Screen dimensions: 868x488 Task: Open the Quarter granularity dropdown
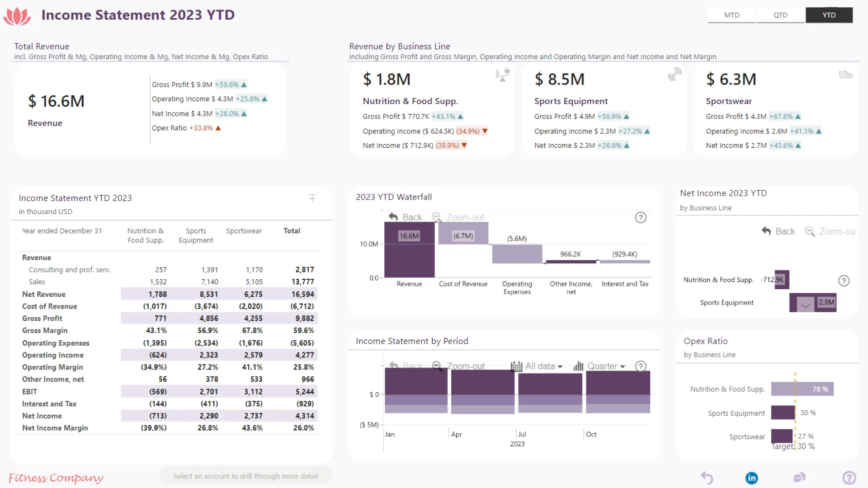tap(599, 366)
